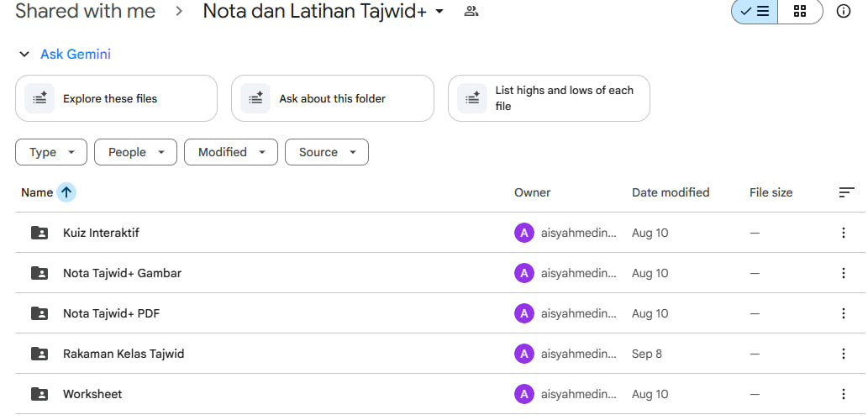
Task: Open more actions for Nota Tajwid+ Gambar
Action: [x=844, y=273]
